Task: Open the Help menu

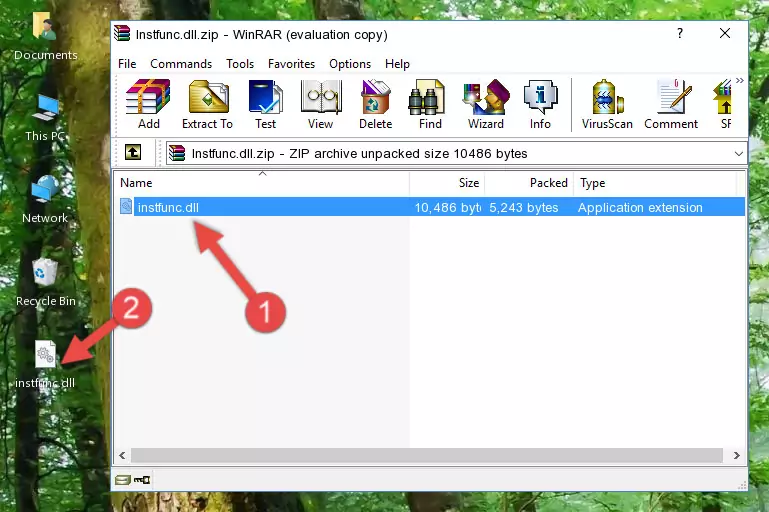Action: (397, 64)
